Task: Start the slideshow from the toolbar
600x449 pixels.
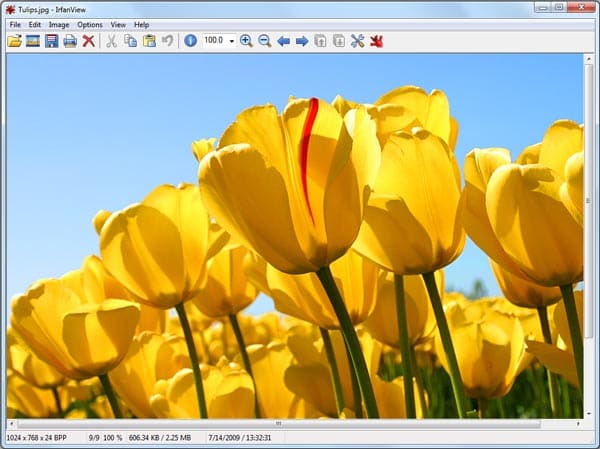Action: click(x=33, y=41)
